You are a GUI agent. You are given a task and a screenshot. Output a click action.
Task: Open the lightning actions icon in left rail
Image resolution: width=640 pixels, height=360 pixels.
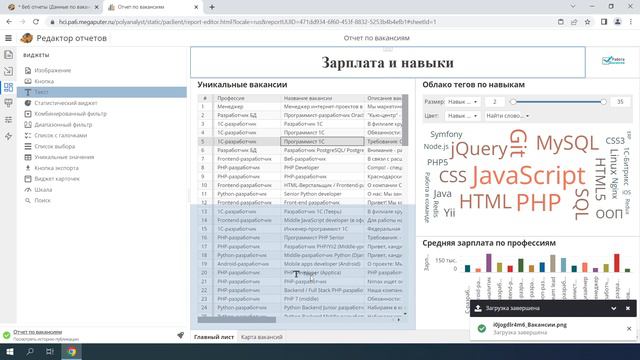(x=8, y=136)
